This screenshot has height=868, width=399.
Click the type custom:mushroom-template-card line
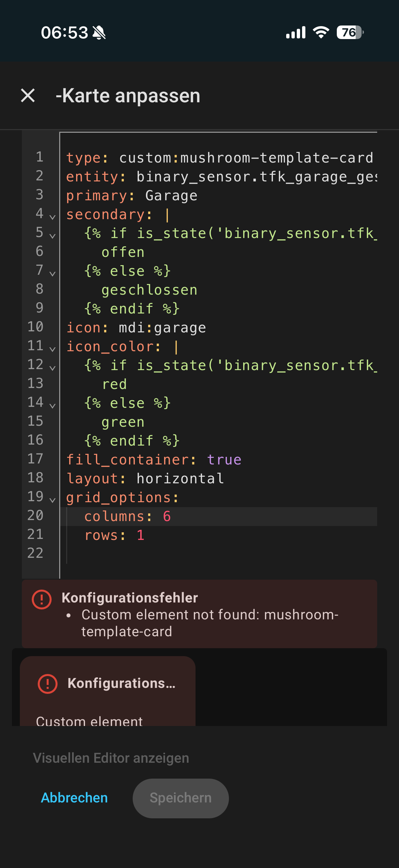coord(219,158)
